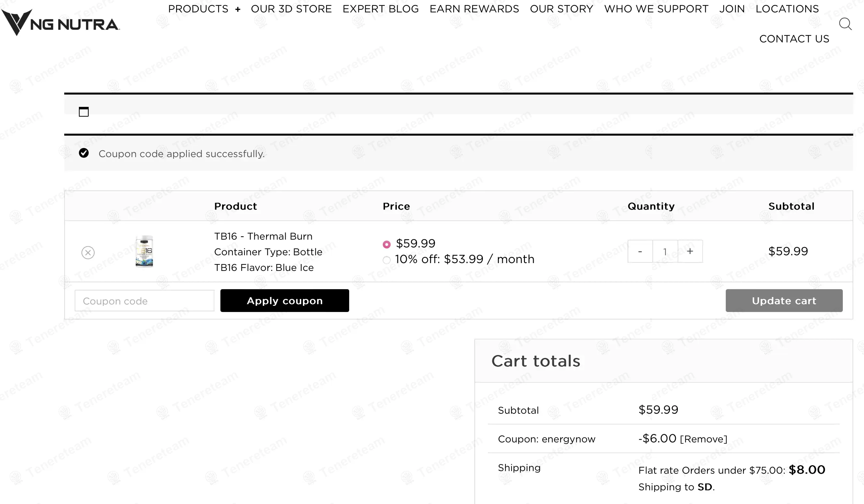
Task: Click the 'Coupon: energynow' label
Action: pyautogui.click(x=546, y=439)
